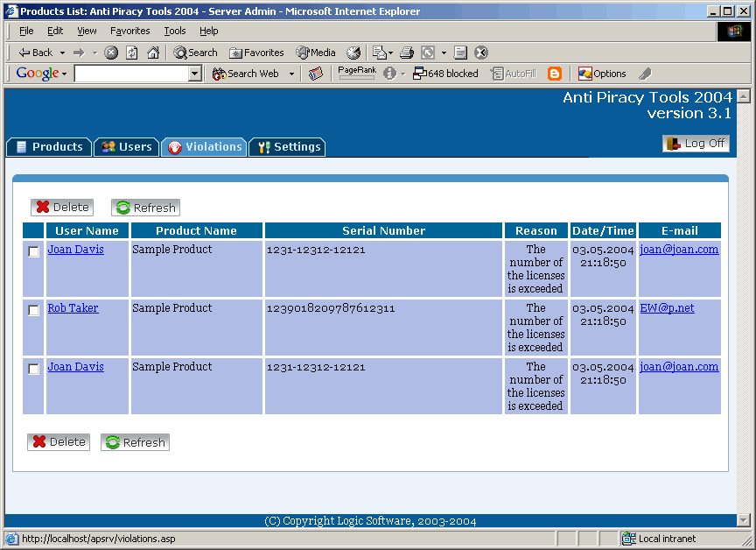Viewport: 756px width, 550px height.
Task: Expand the Back history dropdown arrow
Action: [x=62, y=53]
